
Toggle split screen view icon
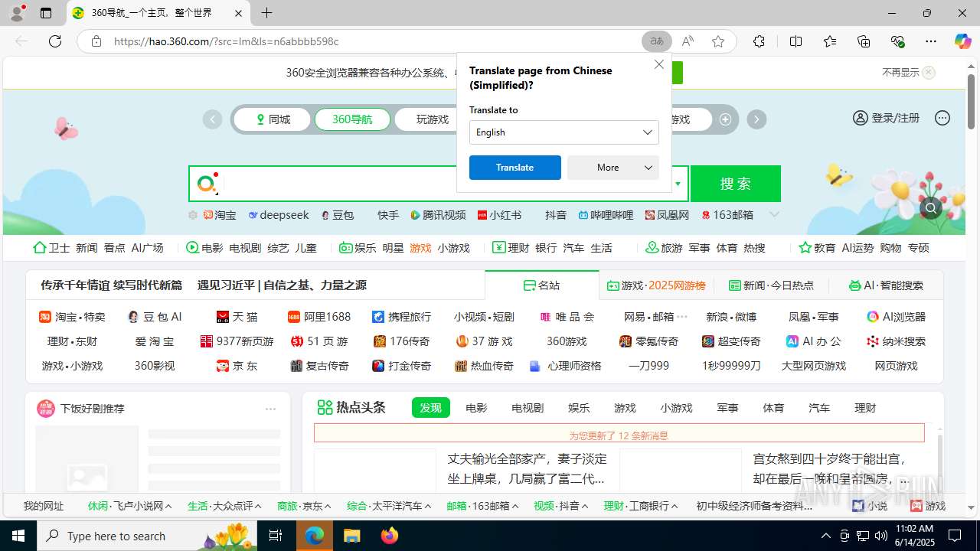pyautogui.click(x=796, y=41)
